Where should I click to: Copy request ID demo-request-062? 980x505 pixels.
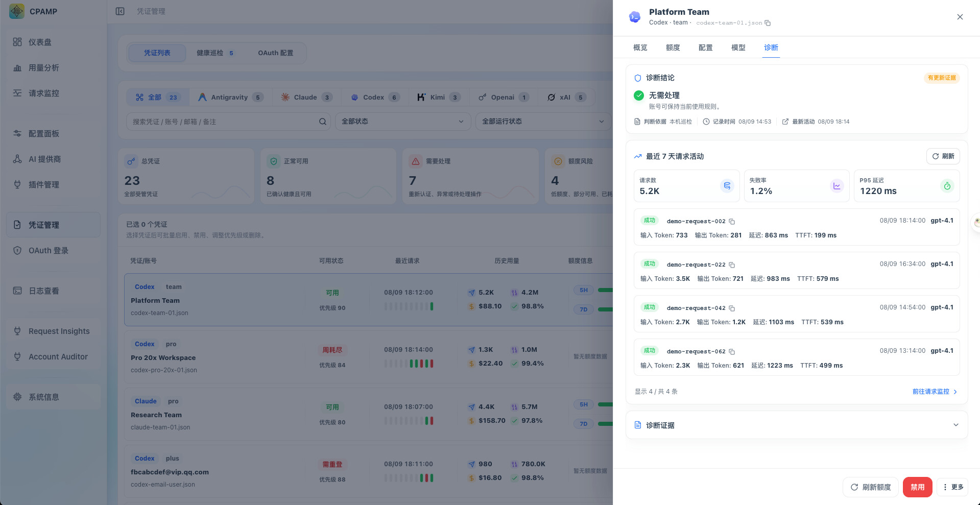pos(732,352)
